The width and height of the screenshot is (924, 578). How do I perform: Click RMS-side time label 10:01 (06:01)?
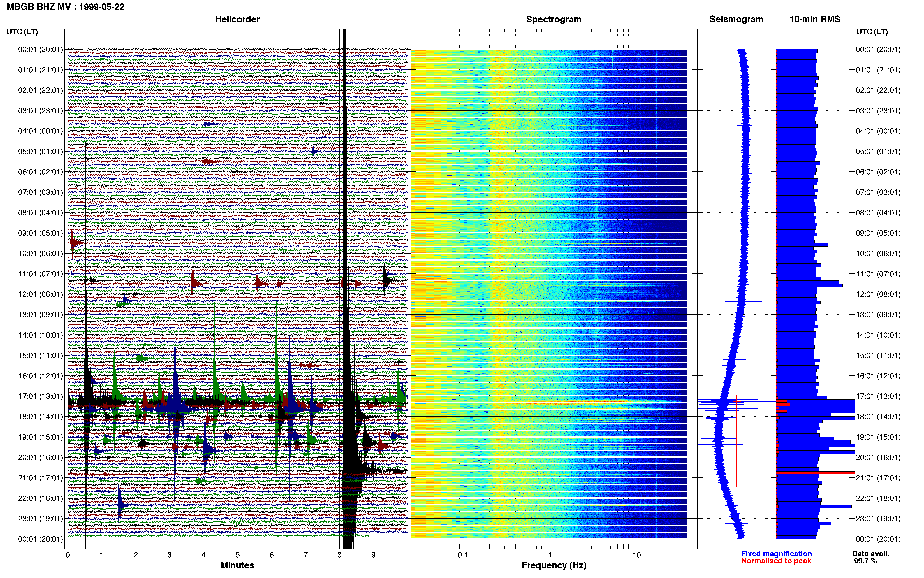[878, 253]
